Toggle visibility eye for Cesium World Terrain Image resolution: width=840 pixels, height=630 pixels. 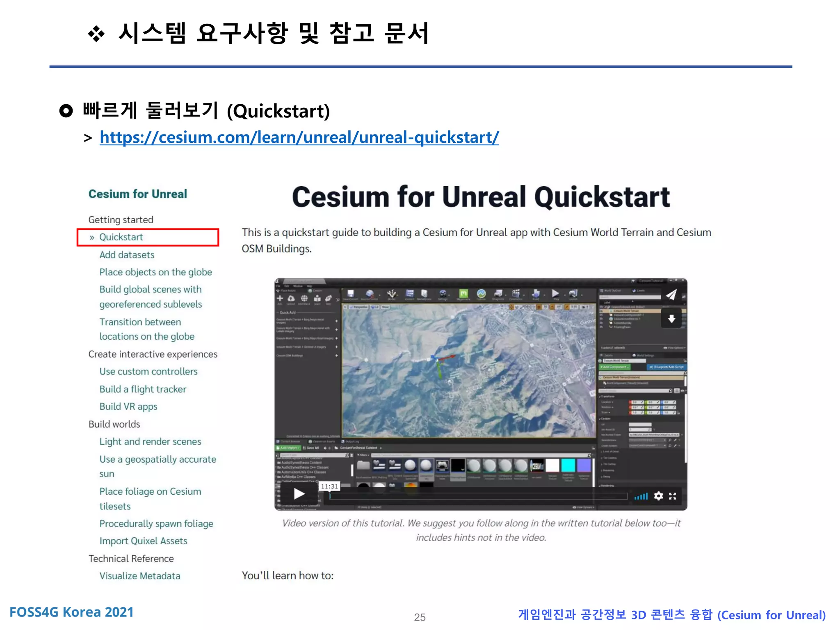point(602,311)
